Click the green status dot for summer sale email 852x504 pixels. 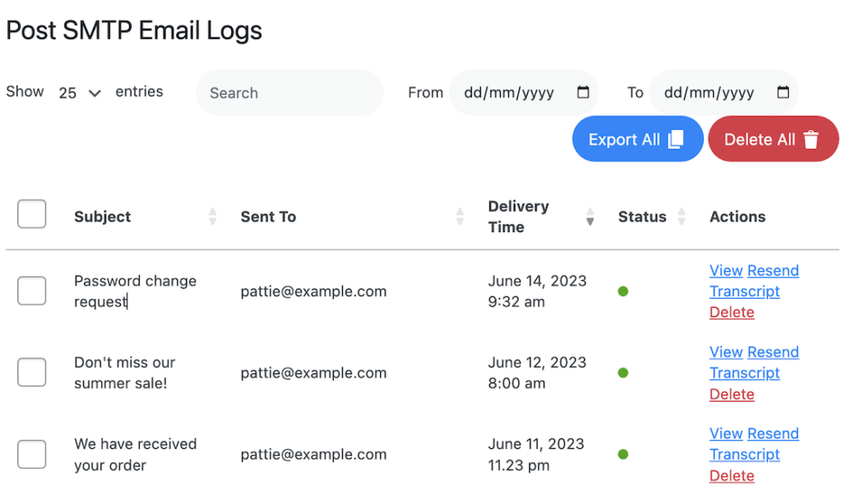coord(623,373)
